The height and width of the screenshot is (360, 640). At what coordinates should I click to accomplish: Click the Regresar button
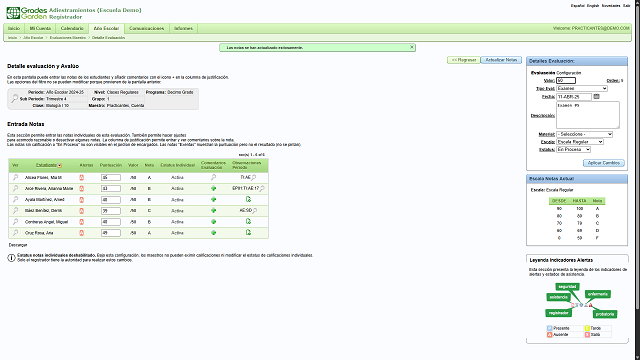(464, 60)
